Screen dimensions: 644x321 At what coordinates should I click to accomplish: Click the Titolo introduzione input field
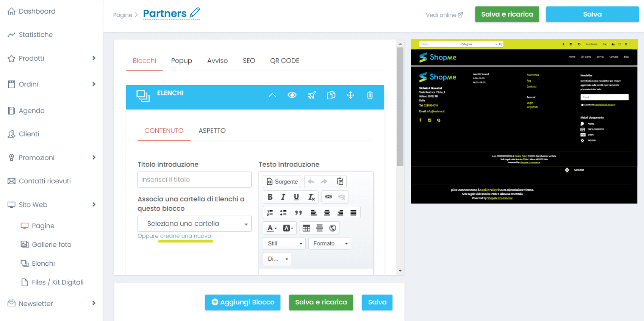pyautogui.click(x=194, y=180)
